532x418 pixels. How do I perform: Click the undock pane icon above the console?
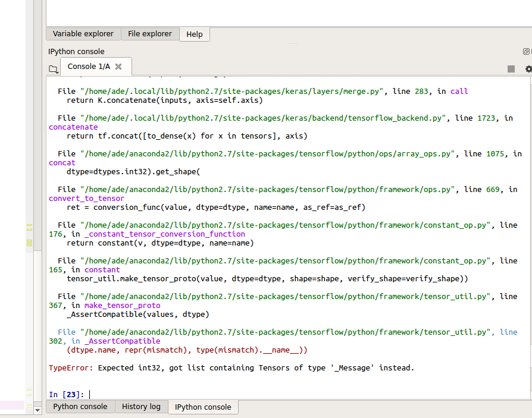coord(526,51)
